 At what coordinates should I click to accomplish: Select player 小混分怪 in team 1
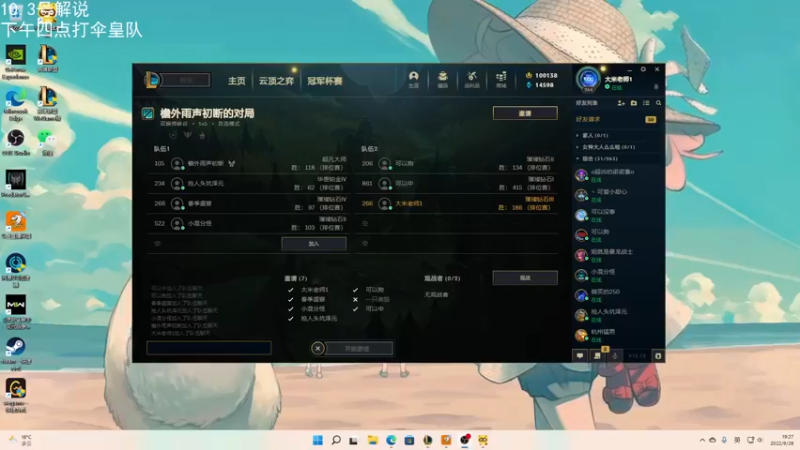click(248, 223)
